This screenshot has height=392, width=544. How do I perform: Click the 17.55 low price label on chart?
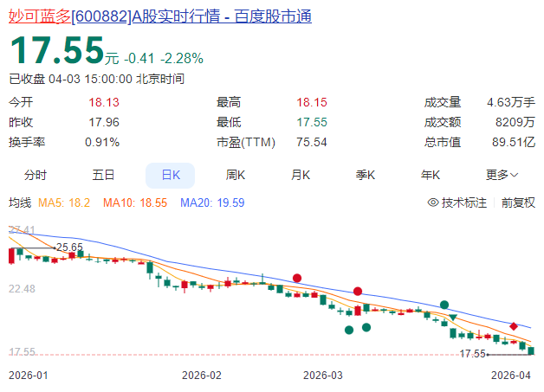pos(472,354)
